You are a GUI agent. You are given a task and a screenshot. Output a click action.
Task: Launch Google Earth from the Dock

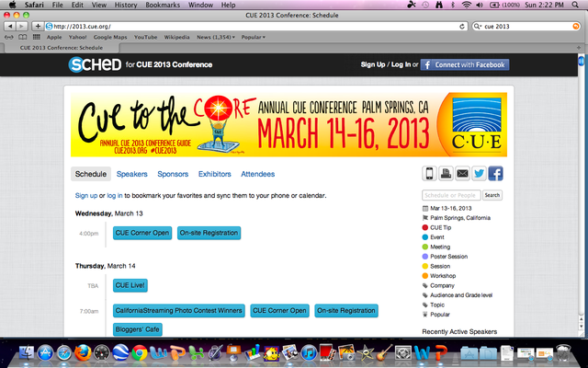pyautogui.click(x=120, y=353)
